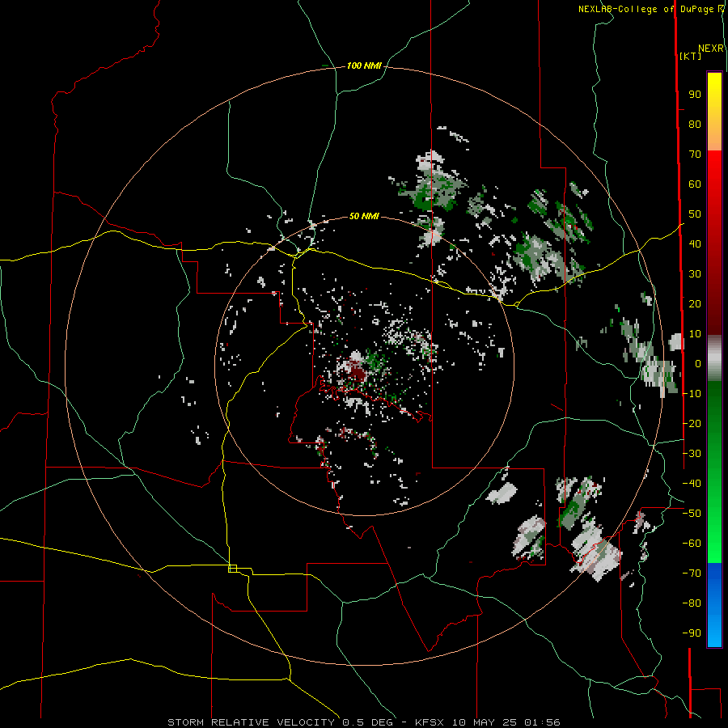Click the -60 value on velocity scale
This screenshot has height=728, width=728.
pyautogui.click(x=692, y=544)
